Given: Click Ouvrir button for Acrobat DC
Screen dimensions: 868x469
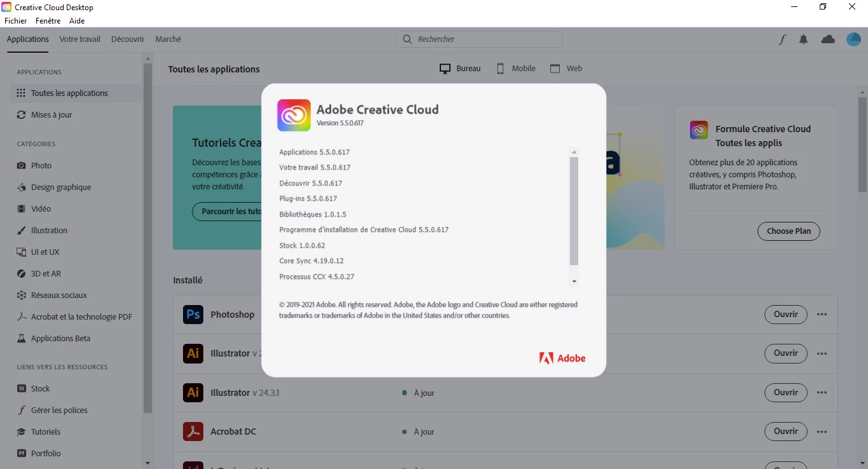Looking at the screenshot, I should click(786, 432).
